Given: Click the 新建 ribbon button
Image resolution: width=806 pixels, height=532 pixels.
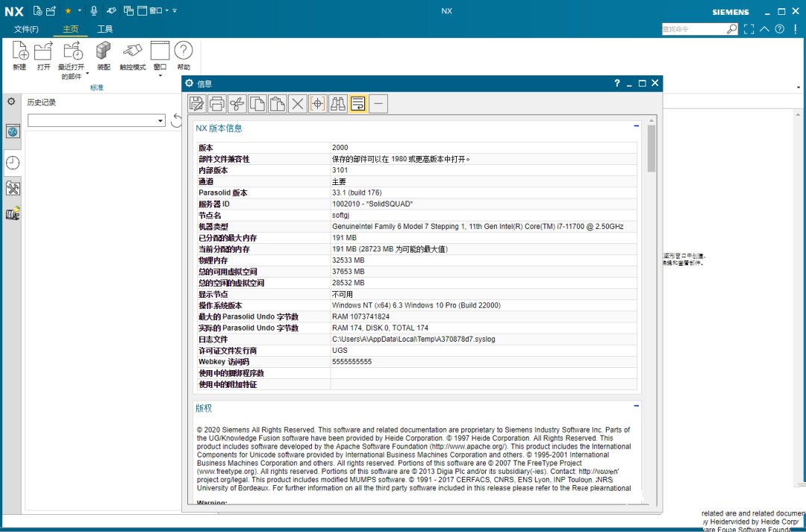Looking at the screenshot, I should 19,55.
